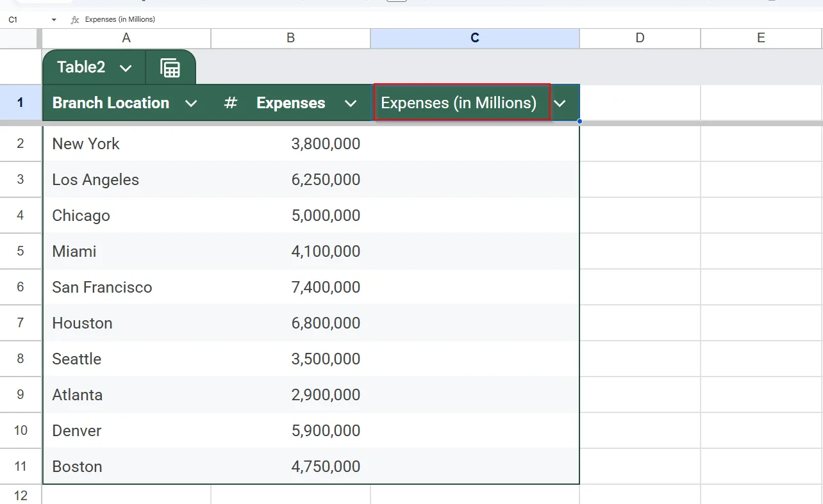This screenshot has height=504, width=823.
Task: Click the 7,400,000 expenses value
Action: click(326, 288)
